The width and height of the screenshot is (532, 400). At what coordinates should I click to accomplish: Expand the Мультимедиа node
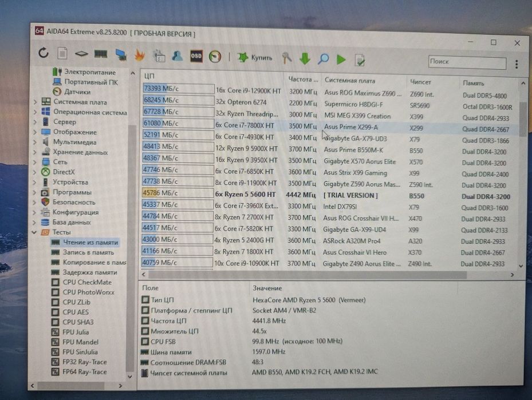coord(35,142)
